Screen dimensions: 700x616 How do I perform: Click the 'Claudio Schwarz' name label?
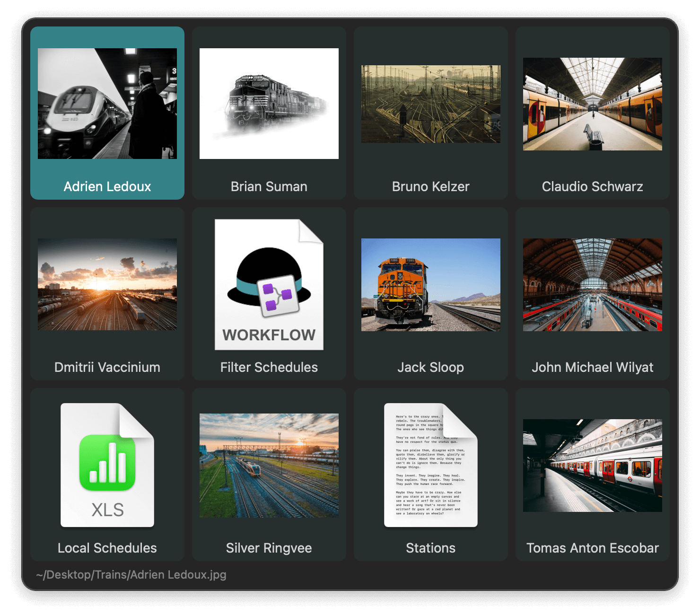click(592, 186)
